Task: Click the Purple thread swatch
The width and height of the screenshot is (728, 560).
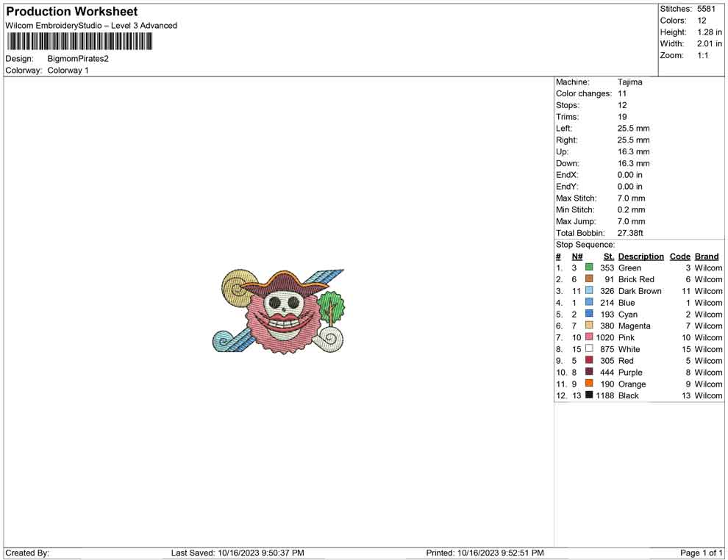Action: coord(589,372)
